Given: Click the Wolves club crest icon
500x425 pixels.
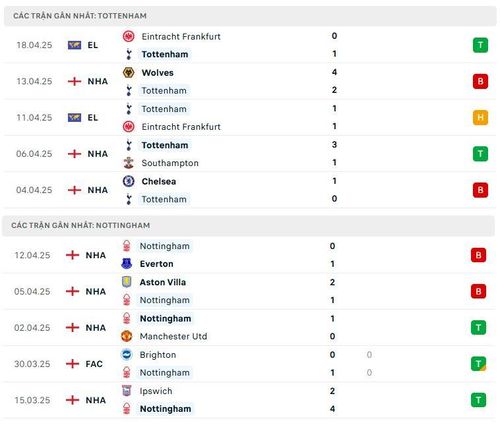Looking at the screenshot, I should (129, 72).
